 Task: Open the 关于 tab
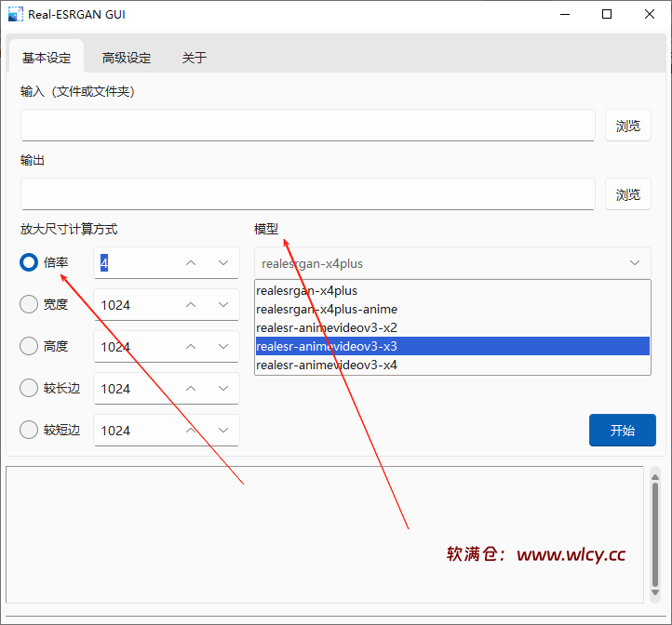click(195, 57)
